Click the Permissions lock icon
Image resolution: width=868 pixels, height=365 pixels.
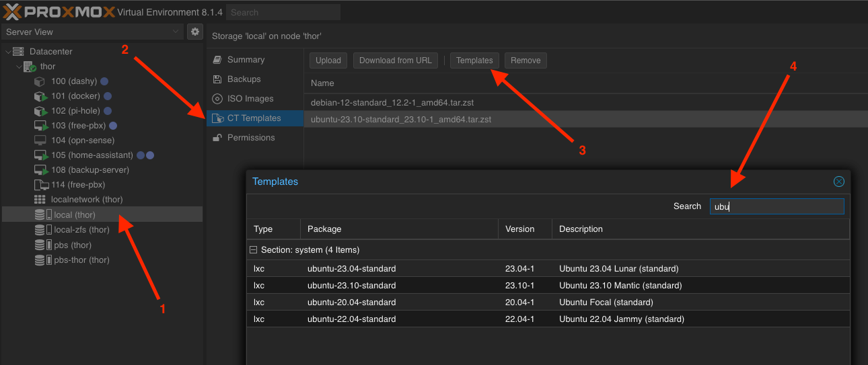(x=217, y=138)
